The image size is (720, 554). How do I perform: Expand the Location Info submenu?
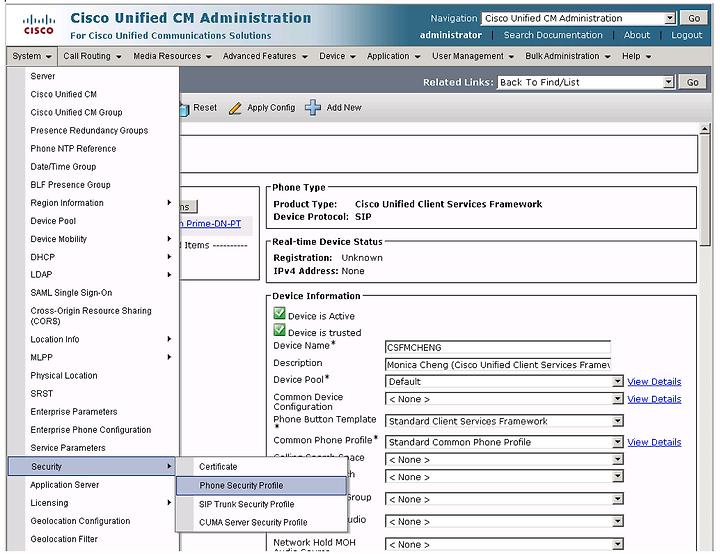pyautogui.click(x=169, y=339)
